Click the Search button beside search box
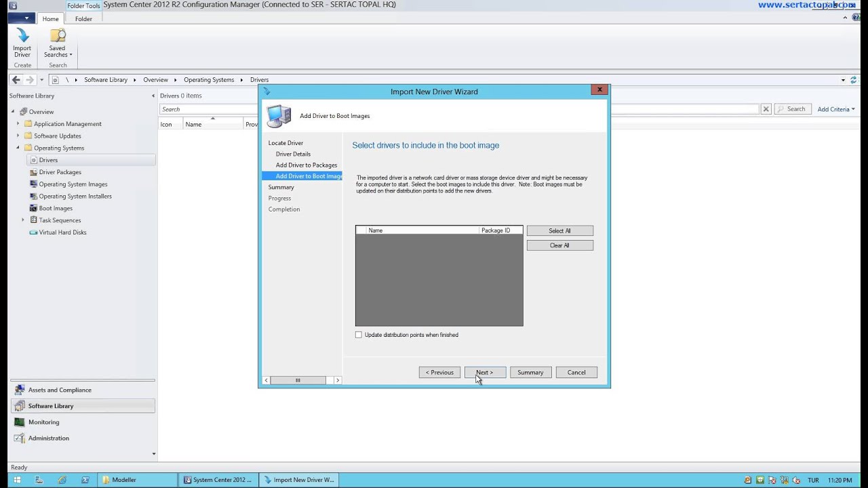 792,109
